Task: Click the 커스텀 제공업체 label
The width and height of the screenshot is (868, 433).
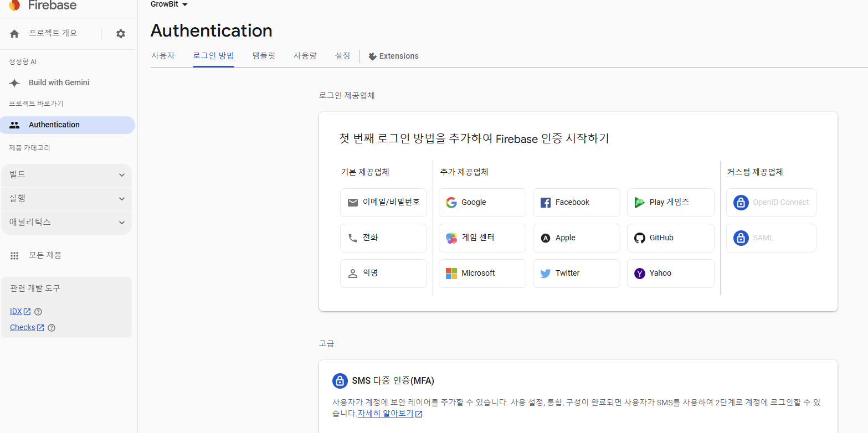Action: [755, 172]
